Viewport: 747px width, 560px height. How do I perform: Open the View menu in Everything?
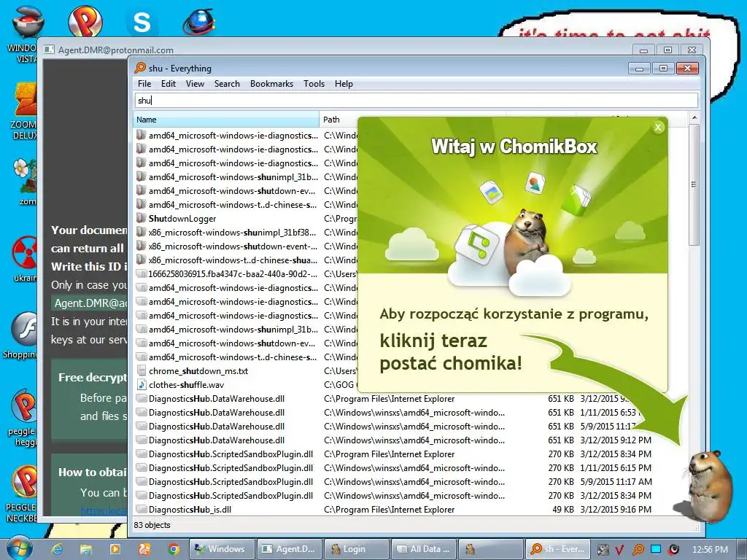[195, 84]
